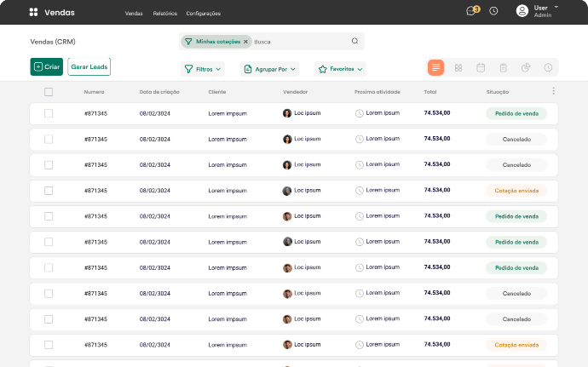The height and width of the screenshot is (367, 588).
Task: Switch to the kanban grid view
Action: (458, 67)
